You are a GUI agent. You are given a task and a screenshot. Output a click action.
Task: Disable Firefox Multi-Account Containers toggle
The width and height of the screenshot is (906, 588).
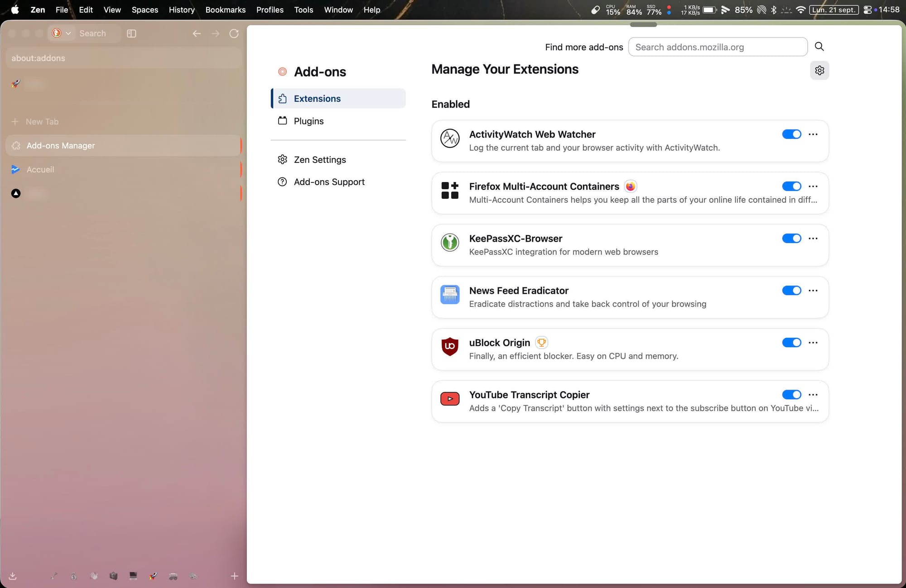791,186
